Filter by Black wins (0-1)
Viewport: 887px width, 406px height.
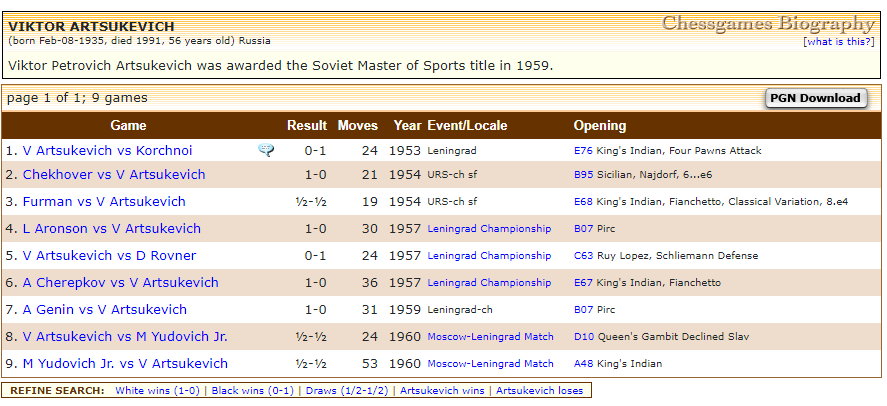253,391
